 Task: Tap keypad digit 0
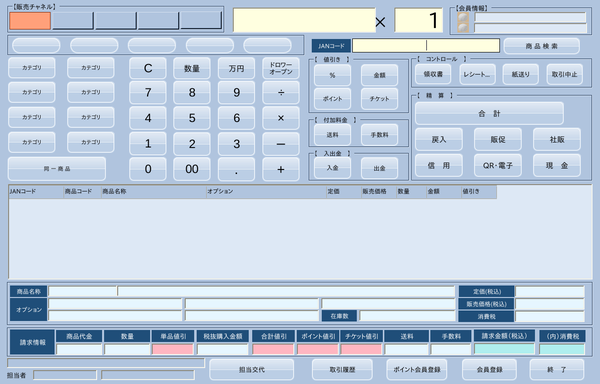point(148,169)
